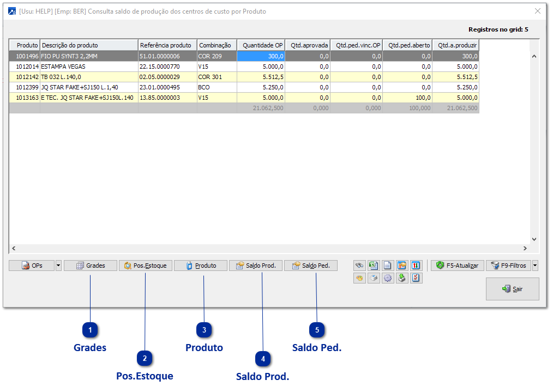The width and height of the screenshot is (559, 392).
Task: Expand the OPs button dropdown arrow
Action: (58, 266)
